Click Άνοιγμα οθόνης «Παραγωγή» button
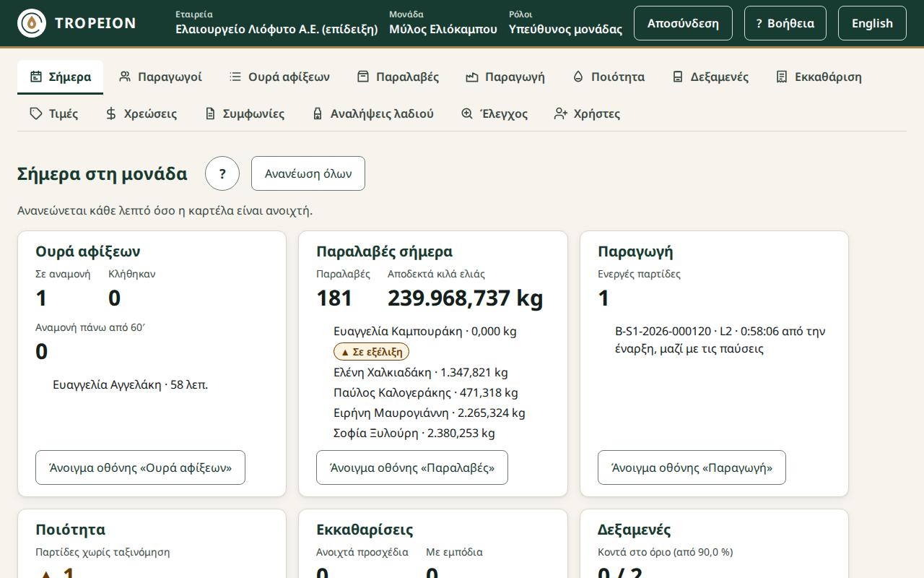924x578 pixels. pos(692,467)
